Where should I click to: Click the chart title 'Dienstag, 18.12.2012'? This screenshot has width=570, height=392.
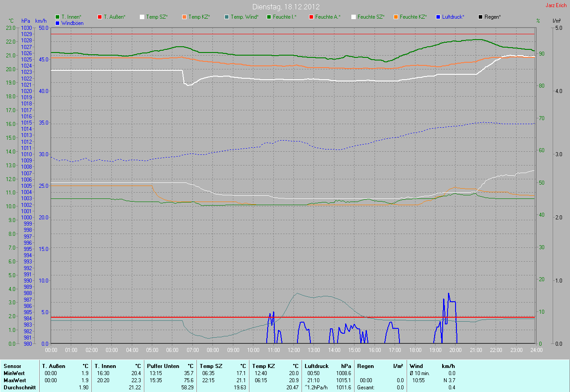coord(285,7)
